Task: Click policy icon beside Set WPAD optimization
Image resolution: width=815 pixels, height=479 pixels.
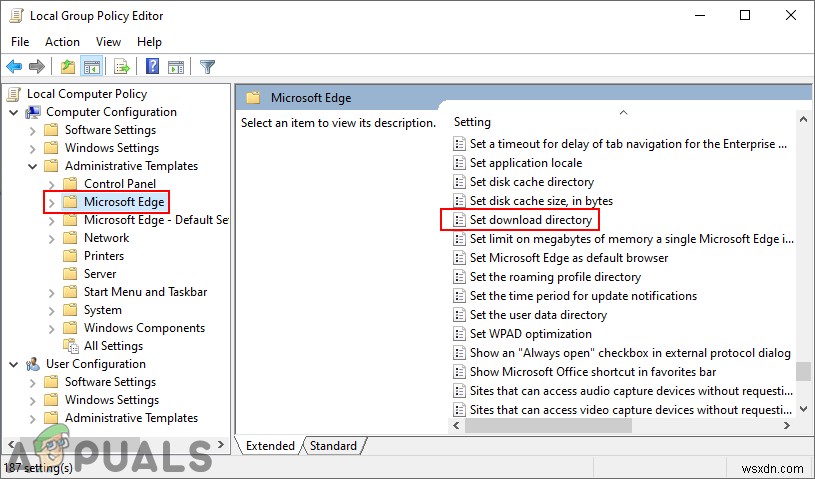Action: (459, 334)
